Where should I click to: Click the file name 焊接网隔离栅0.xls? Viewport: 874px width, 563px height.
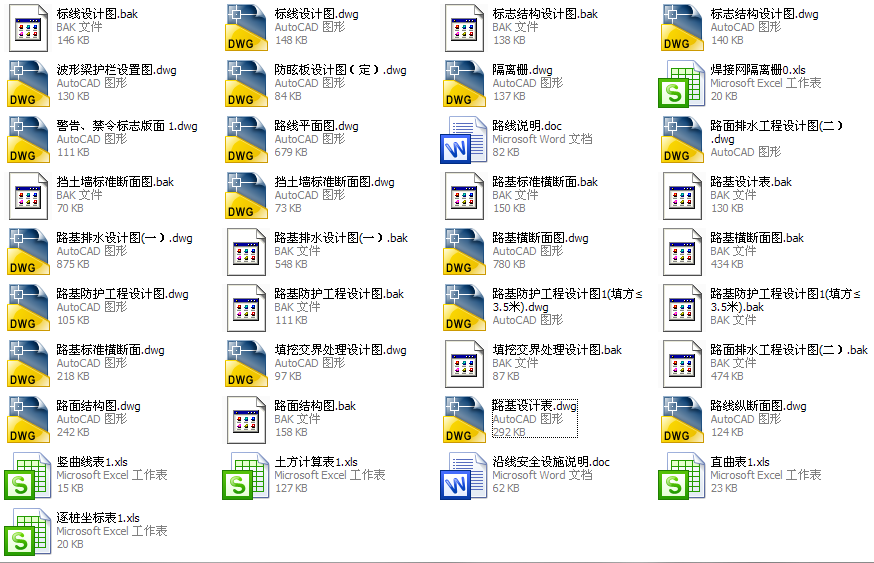(758, 70)
